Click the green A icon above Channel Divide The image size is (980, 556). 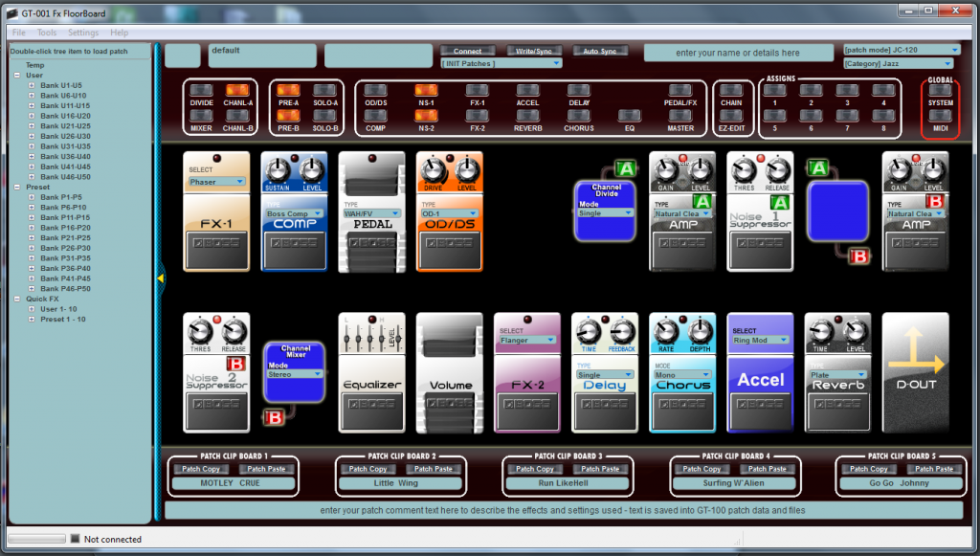(x=625, y=168)
